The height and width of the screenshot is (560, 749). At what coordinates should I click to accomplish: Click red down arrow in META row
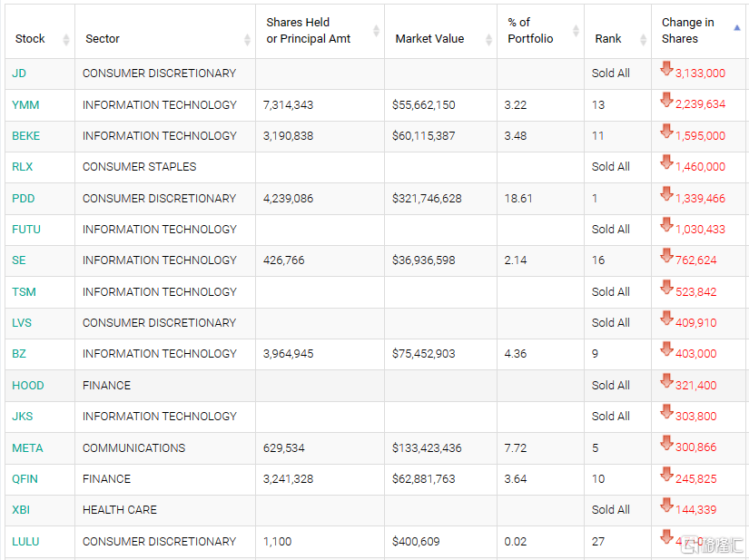[x=666, y=444]
